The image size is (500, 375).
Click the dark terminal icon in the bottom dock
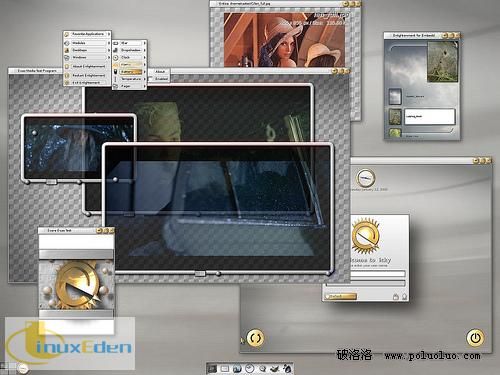212,369
